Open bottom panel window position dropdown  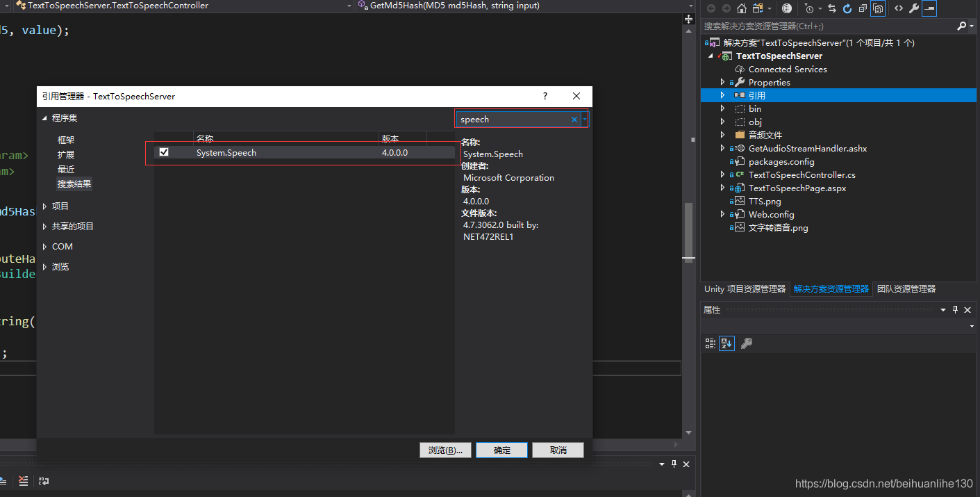(x=662, y=464)
